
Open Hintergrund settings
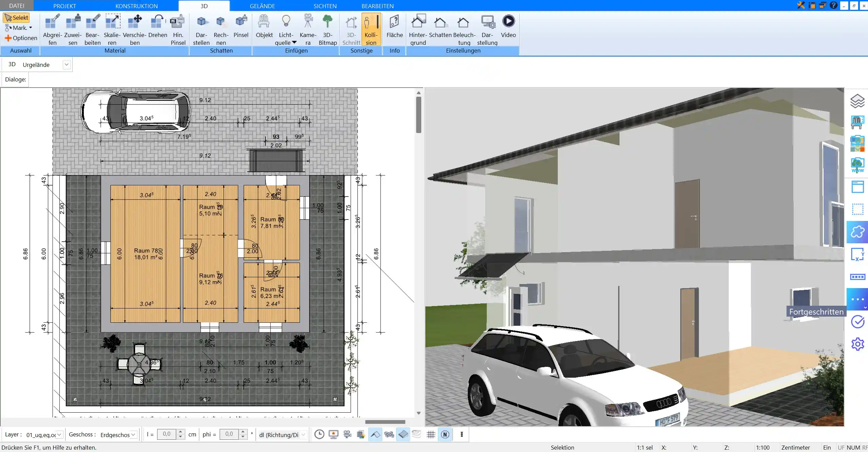pos(418,30)
